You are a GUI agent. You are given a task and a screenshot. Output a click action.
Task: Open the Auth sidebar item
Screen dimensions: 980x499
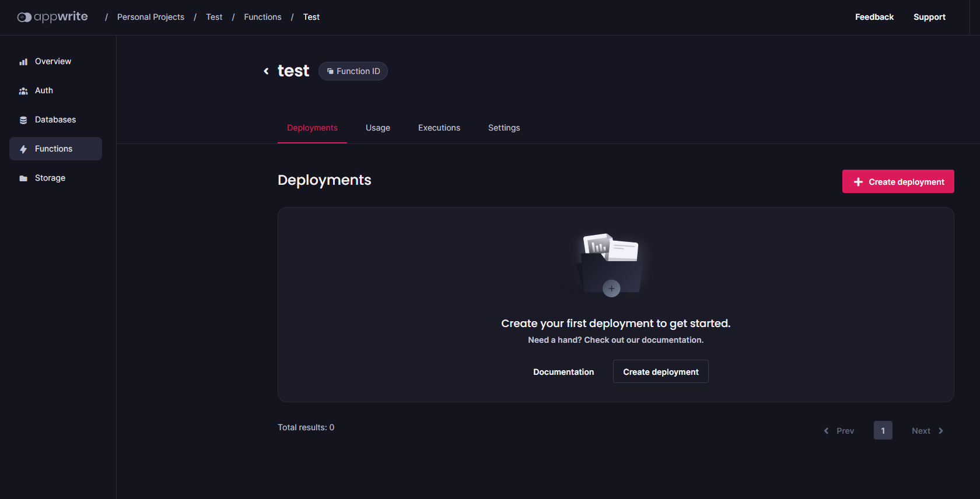tap(55, 90)
